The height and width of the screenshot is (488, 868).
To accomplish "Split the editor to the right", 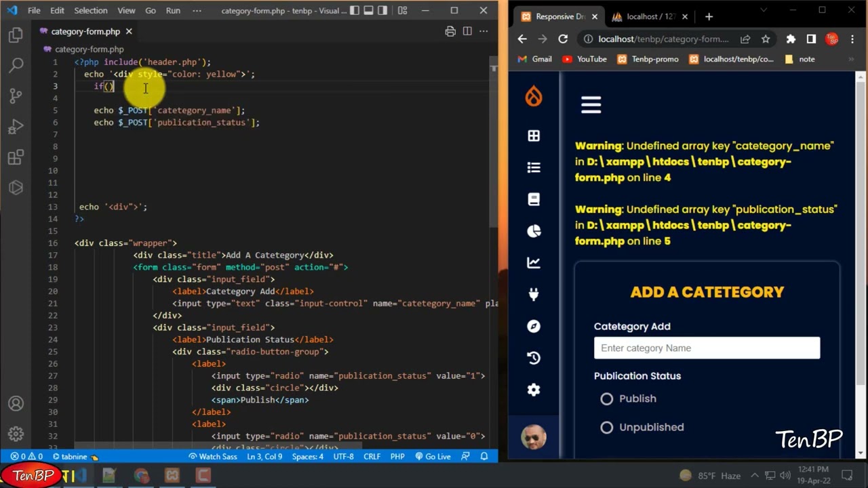I will [x=467, y=31].
